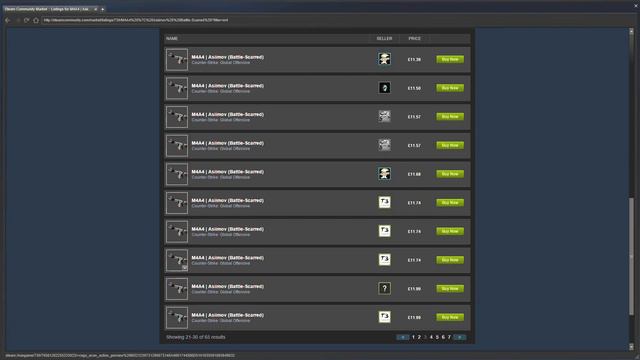Click the scrollbar up arrow
Viewport: 640px width, 360px height.
tap(631, 31)
